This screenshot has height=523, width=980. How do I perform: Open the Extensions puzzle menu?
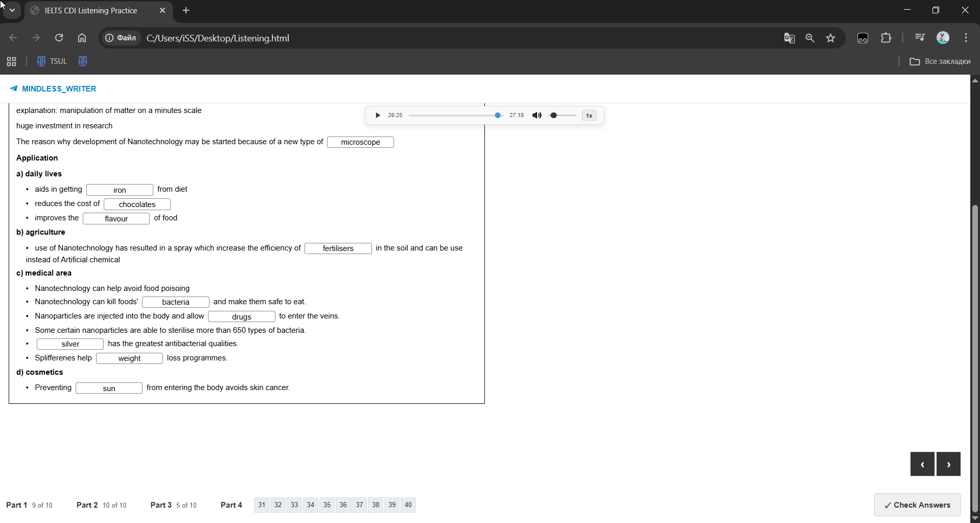tap(886, 38)
